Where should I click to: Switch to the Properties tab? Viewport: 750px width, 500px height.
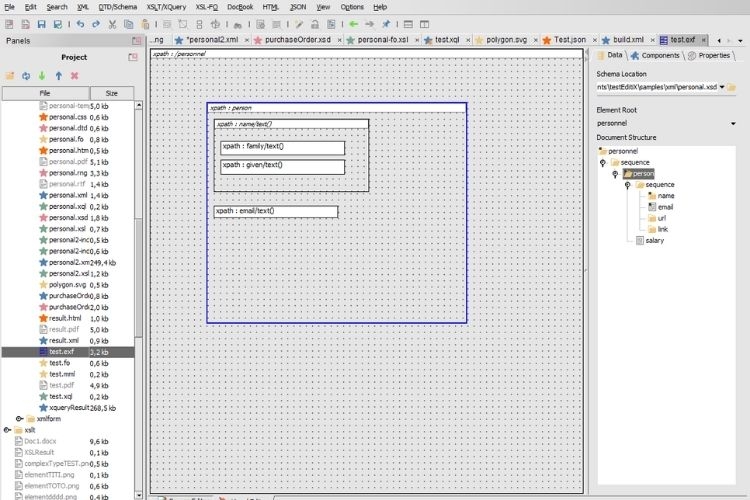[709, 56]
